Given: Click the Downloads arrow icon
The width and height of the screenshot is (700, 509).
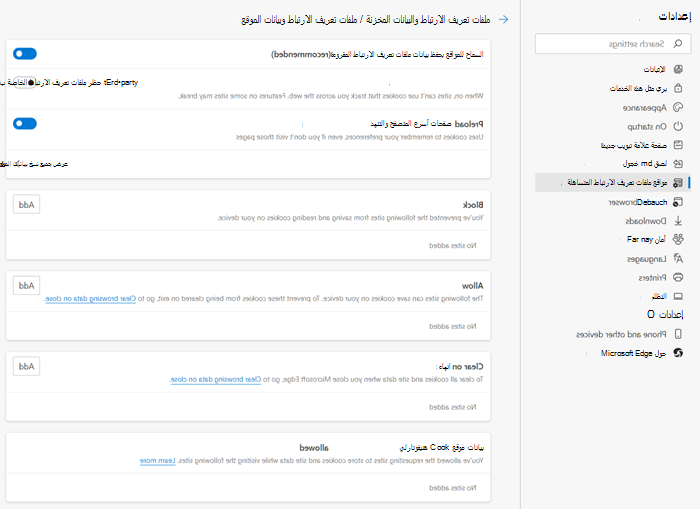Looking at the screenshot, I should (678, 221).
